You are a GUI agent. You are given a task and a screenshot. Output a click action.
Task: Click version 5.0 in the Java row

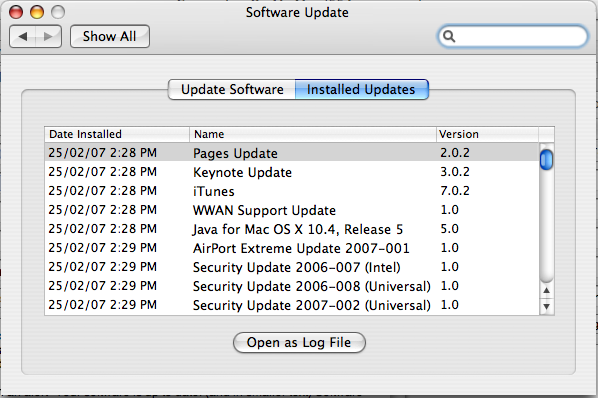pyautogui.click(x=450, y=229)
